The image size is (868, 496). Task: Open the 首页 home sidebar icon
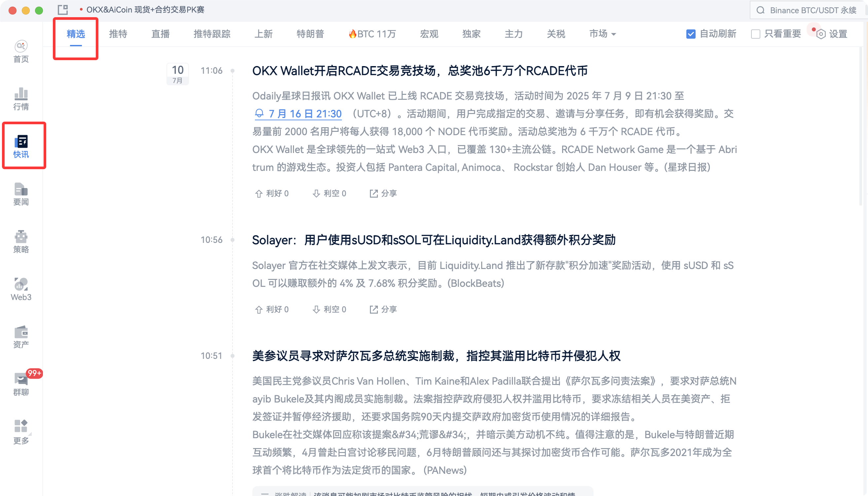21,52
